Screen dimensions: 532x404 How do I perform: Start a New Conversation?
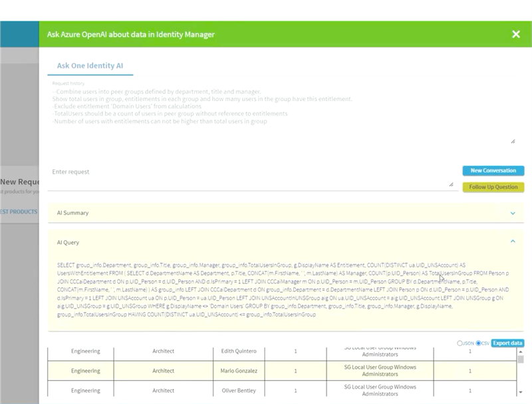[493, 170]
